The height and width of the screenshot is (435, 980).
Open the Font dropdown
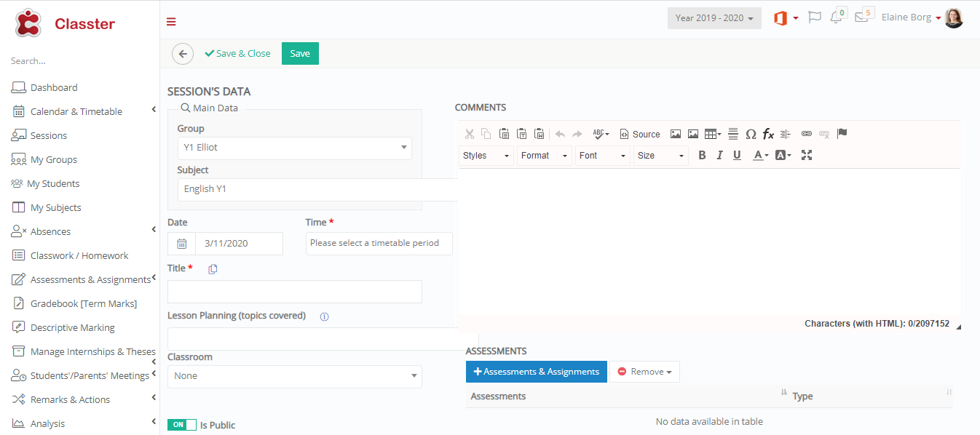point(603,156)
